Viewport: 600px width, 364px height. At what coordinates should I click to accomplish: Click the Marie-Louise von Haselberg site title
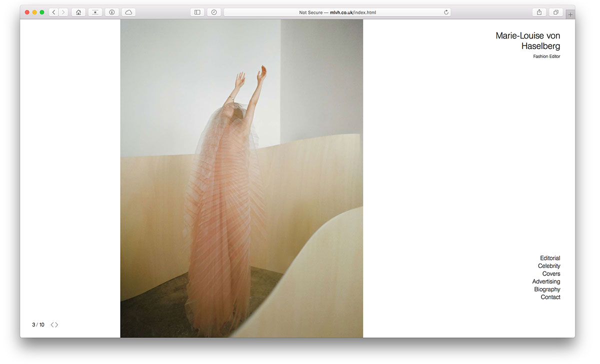(x=528, y=40)
